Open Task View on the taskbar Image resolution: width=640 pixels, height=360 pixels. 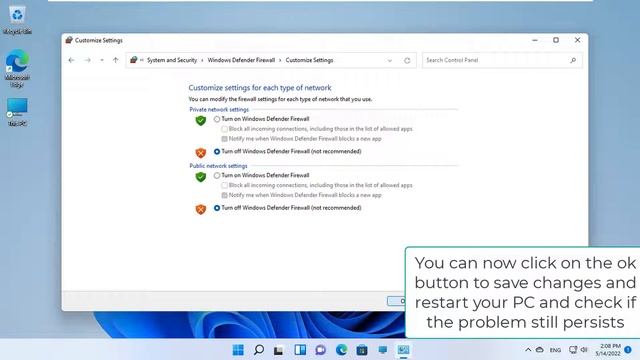tap(279, 350)
